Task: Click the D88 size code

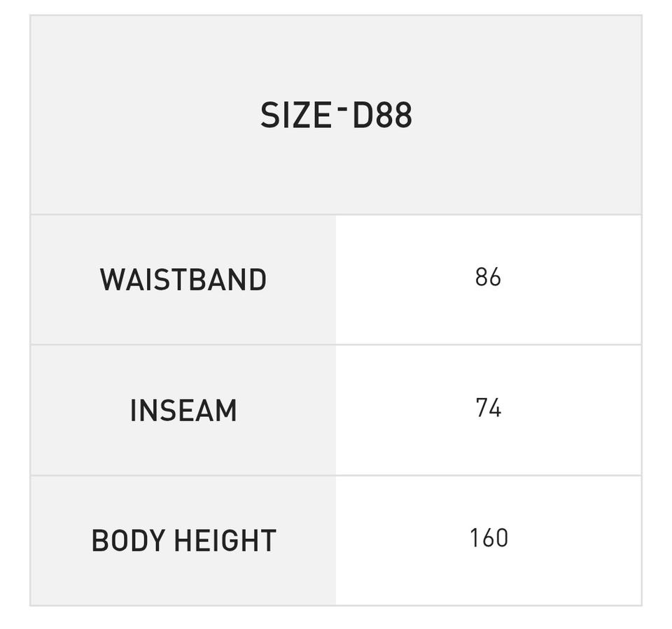Action: click(x=382, y=115)
